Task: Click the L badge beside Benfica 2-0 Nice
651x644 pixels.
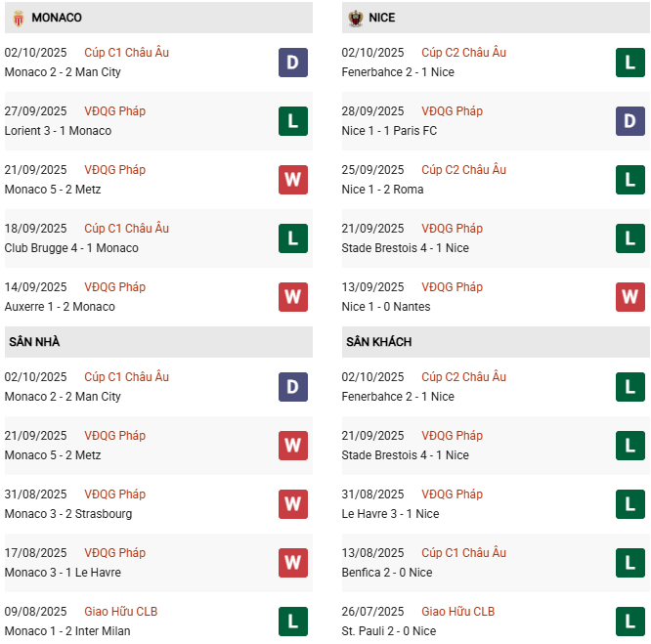Action: tap(630, 563)
